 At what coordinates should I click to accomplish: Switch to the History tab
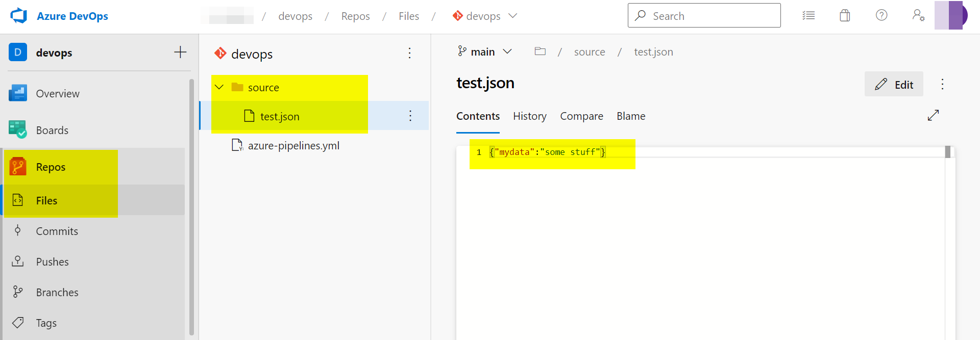pos(530,116)
